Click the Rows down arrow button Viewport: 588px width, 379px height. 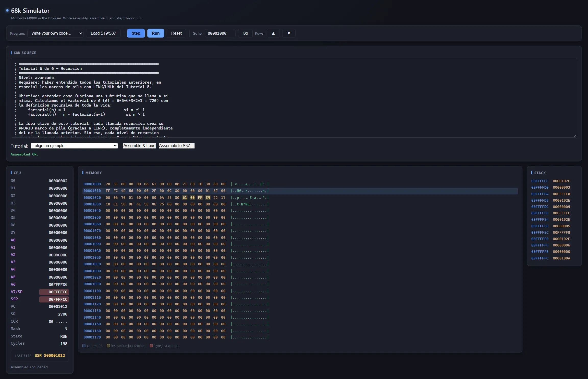(289, 33)
